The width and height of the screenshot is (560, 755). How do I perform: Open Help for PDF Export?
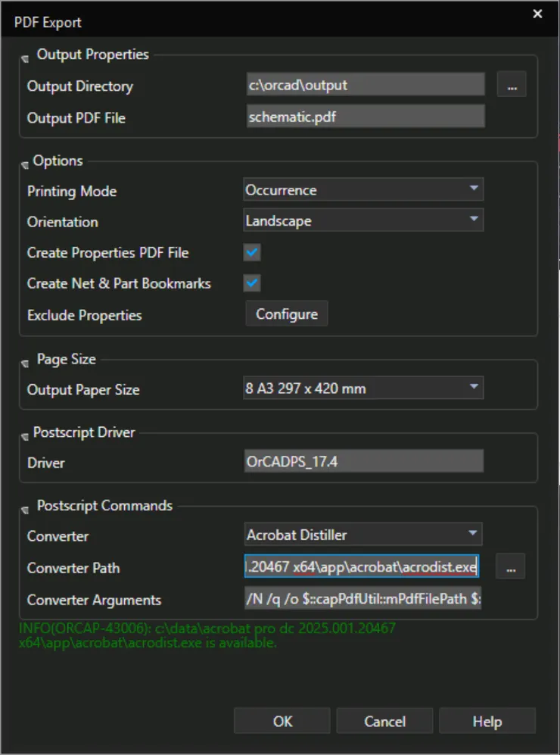[487, 721]
